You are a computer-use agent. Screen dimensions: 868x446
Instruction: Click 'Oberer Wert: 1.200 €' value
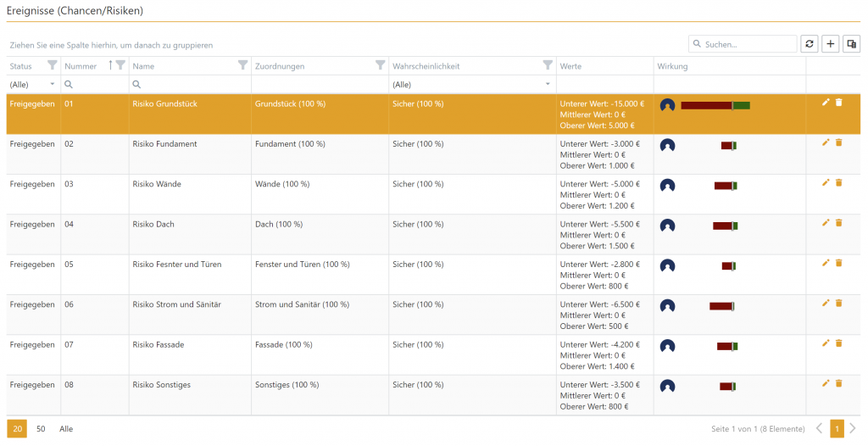pos(598,205)
